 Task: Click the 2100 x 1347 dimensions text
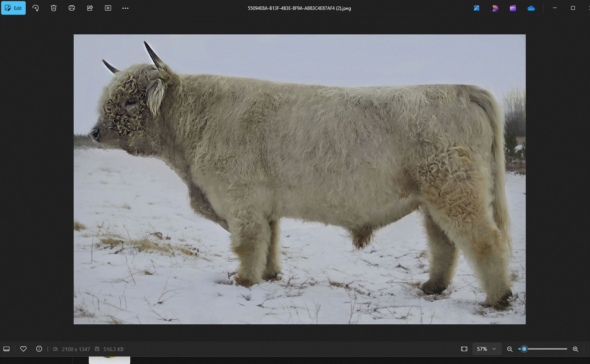pyautogui.click(x=76, y=349)
